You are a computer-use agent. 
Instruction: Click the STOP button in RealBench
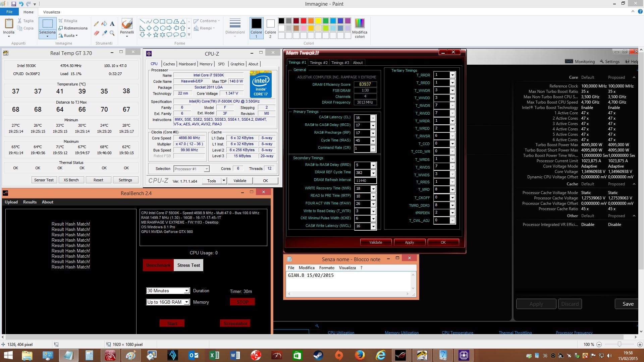pos(243,302)
